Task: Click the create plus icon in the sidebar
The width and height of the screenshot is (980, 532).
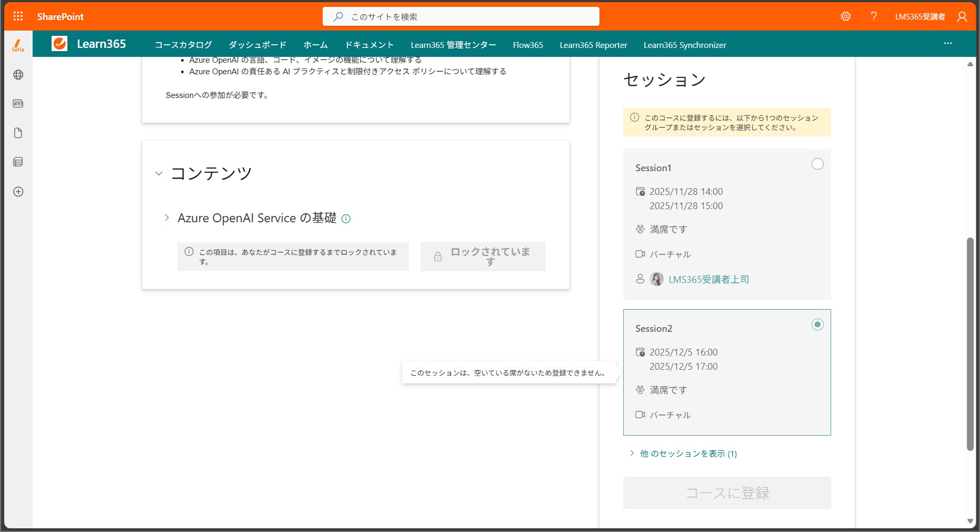Action: coord(18,192)
